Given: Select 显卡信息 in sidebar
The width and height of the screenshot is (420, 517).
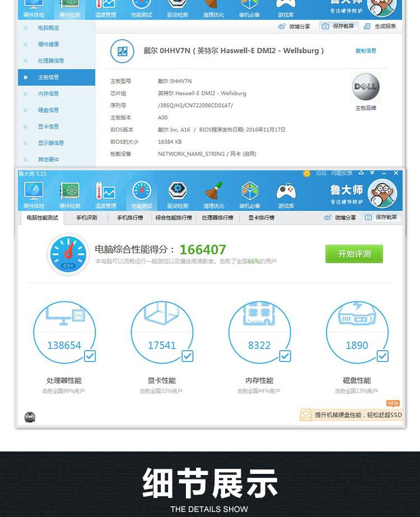Looking at the screenshot, I should pyautogui.click(x=57, y=127).
